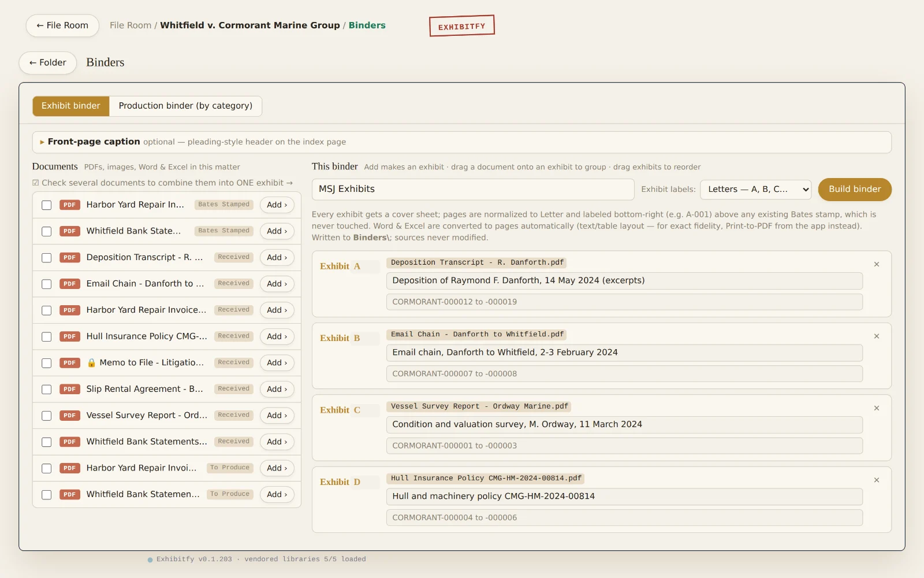Add Vessel Survey Report as an exhibit

(x=277, y=416)
